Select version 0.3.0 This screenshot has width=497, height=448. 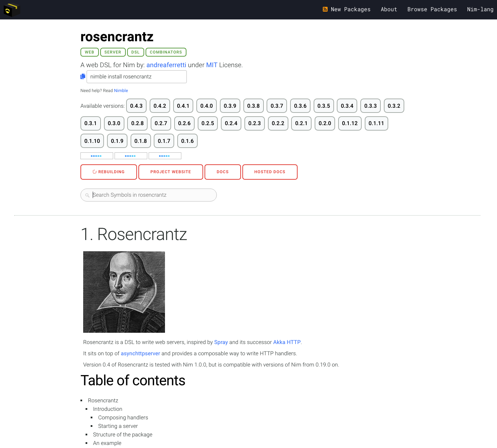tap(114, 123)
